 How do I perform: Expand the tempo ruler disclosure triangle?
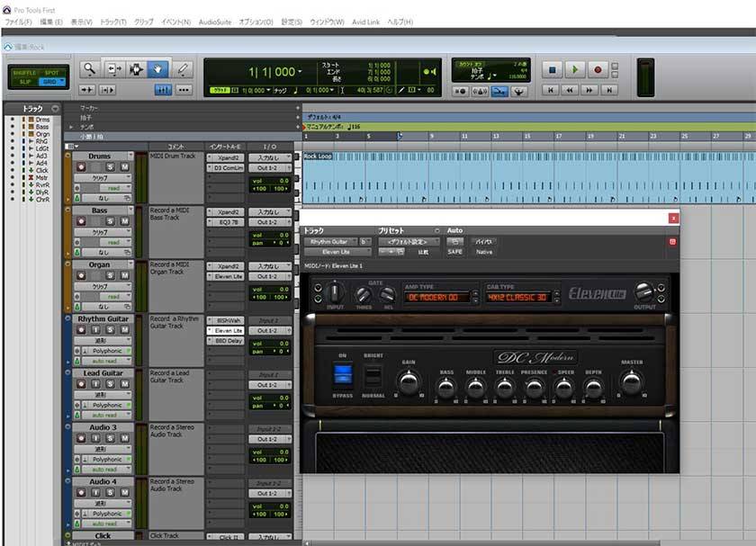tap(71, 127)
